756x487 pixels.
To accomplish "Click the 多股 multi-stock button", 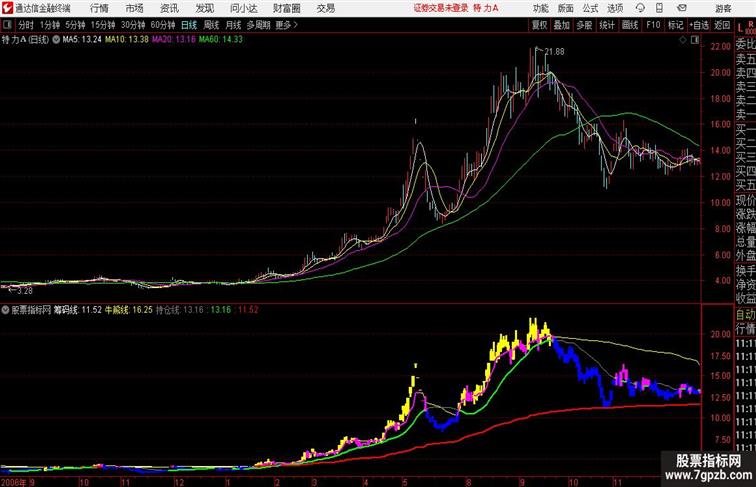I will click(584, 25).
